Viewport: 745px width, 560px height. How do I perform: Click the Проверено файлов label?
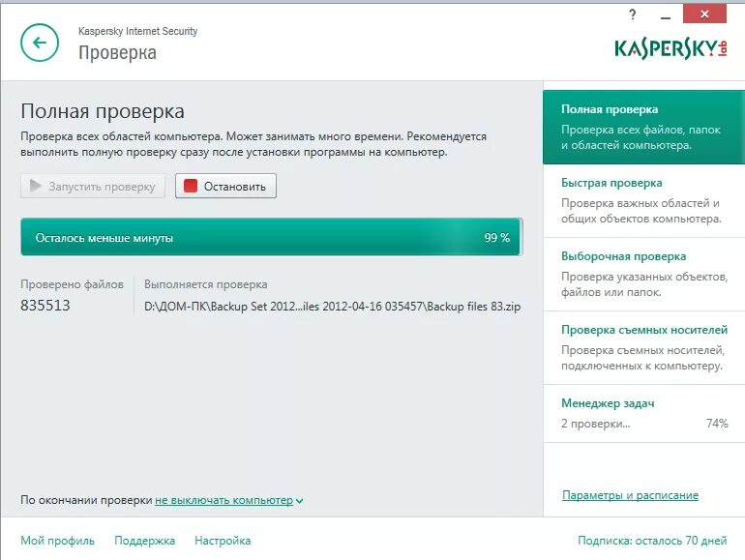click(72, 284)
